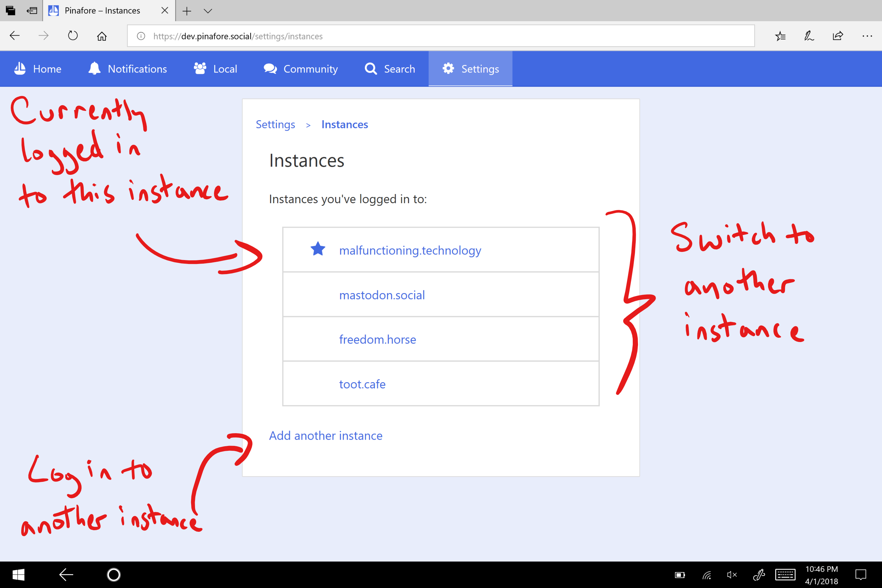Select the starred malfunctioning.technology instance
The height and width of the screenshot is (588, 882).
pyautogui.click(x=410, y=250)
